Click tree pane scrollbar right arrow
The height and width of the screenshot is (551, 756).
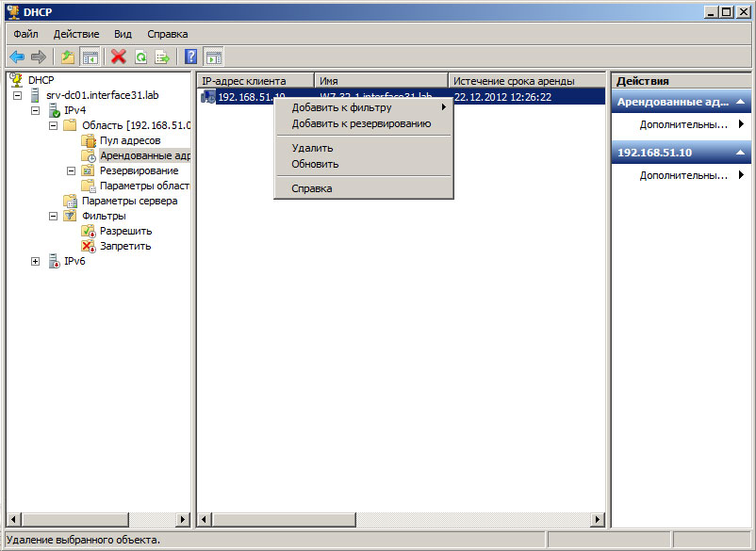183,520
